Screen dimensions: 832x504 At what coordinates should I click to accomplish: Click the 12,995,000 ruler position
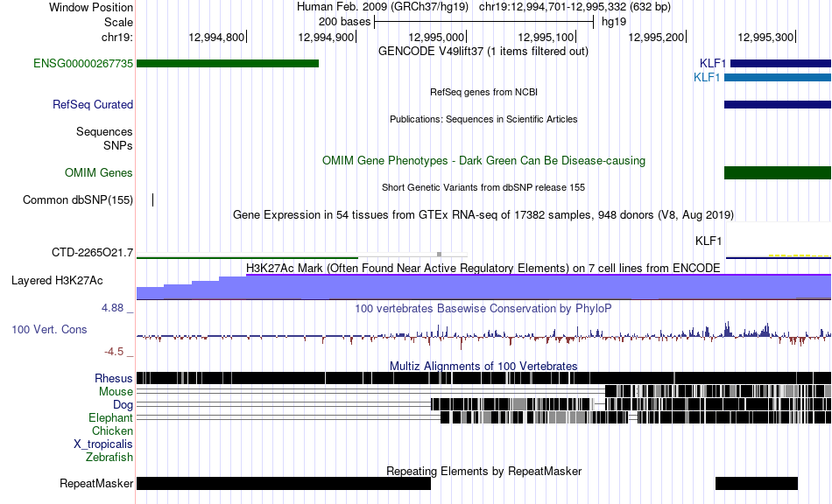(x=436, y=37)
